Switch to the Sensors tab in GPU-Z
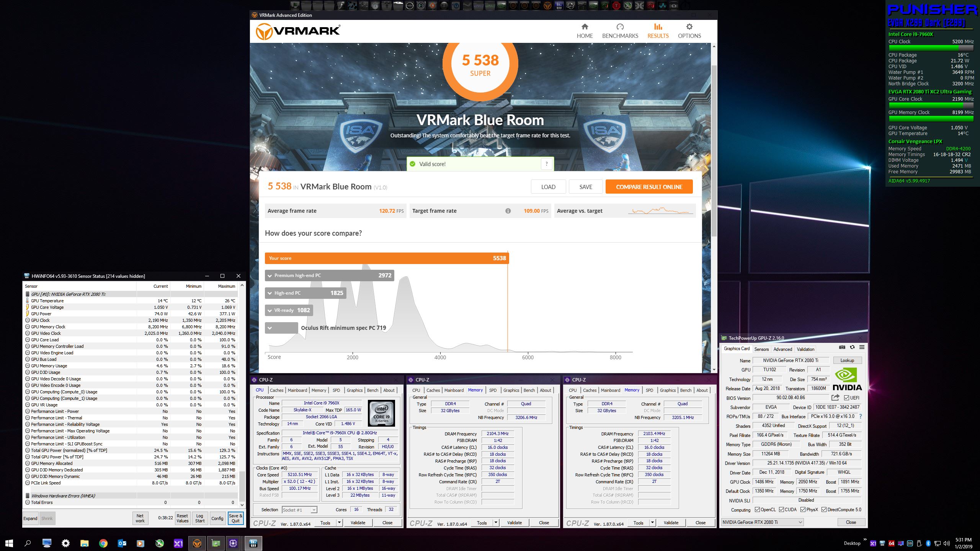980x551 pixels. [761, 349]
